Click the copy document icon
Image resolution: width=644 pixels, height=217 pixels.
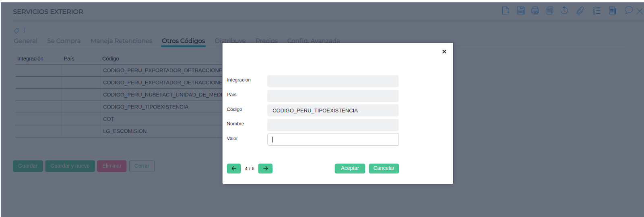(550, 11)
